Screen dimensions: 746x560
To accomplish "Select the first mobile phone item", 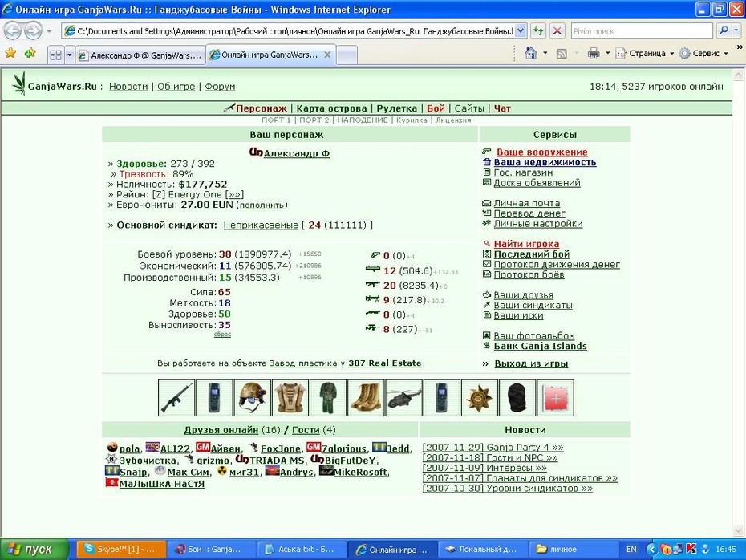I will click(x=214, y=398).
